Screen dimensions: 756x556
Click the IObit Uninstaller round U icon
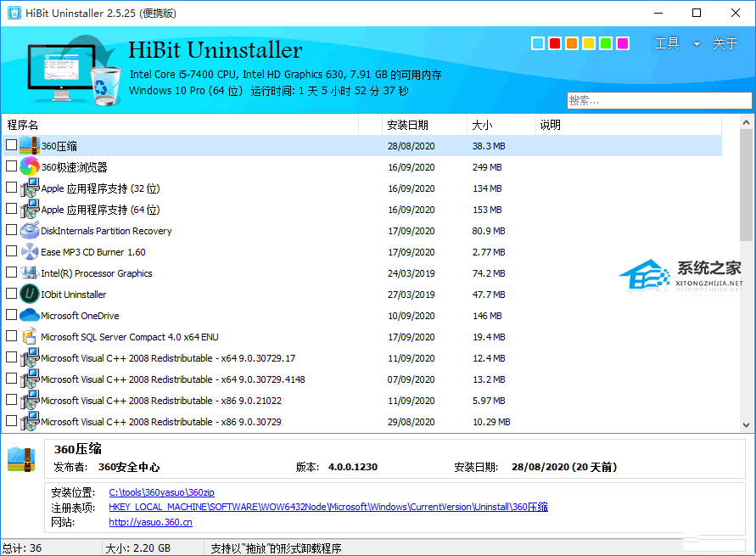tap(30, 295)
